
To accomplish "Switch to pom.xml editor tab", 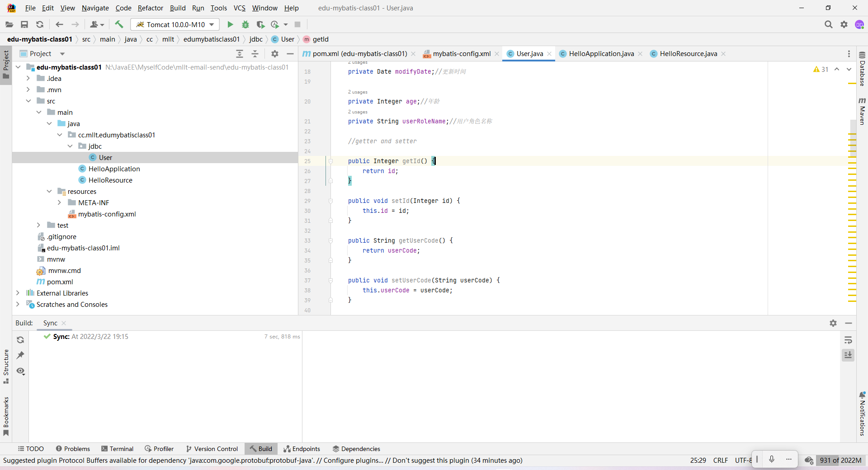I will tap(360, 54).
